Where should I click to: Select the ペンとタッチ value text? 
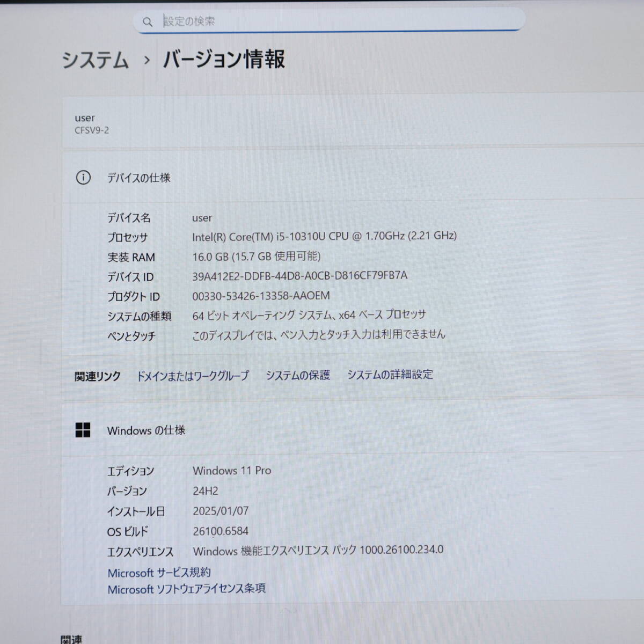coord(319,334)
